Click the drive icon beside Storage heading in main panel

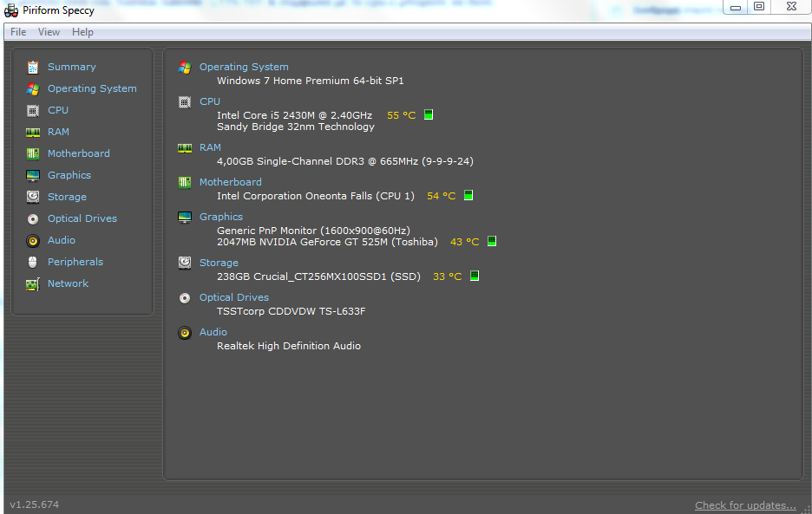[x=185, y=263]
